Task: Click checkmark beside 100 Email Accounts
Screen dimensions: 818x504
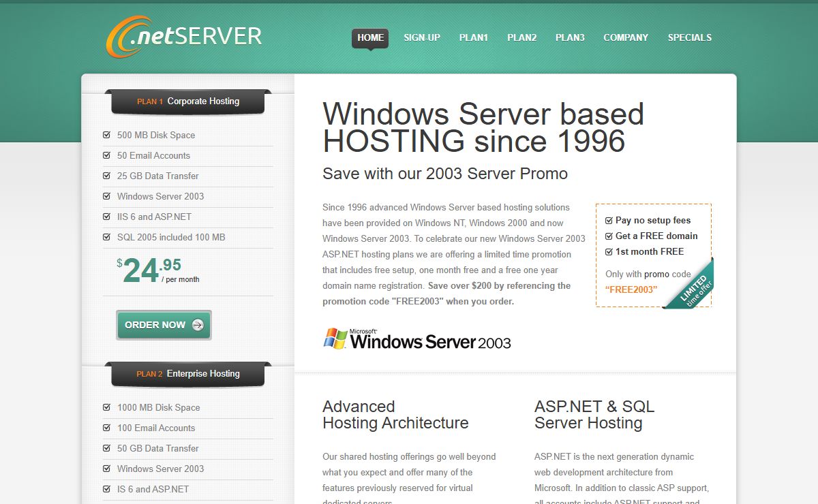Action: click(x=106, y=428)
